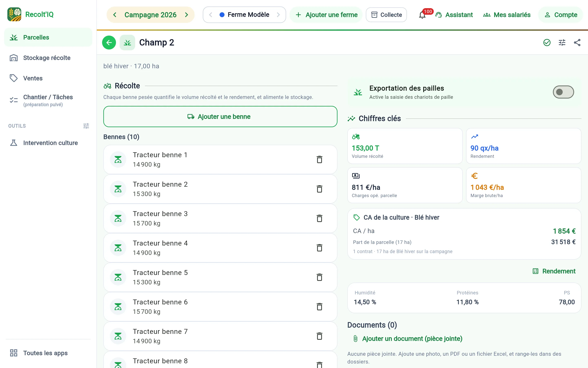The width and height of the screenshot is (588, 368).
Task: Click Ajouter une ferme button
Action: (326, 15)
